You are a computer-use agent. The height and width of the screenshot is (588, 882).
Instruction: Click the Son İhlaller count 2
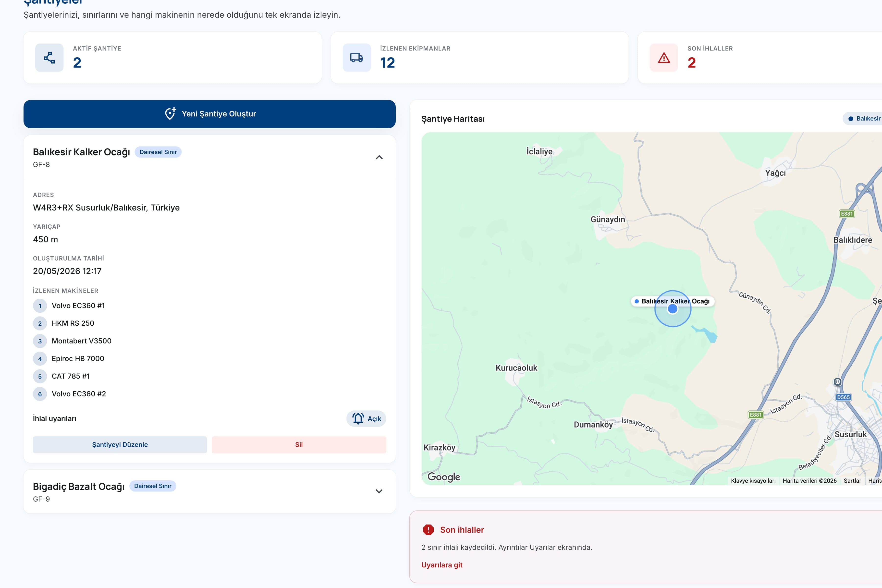691,63
